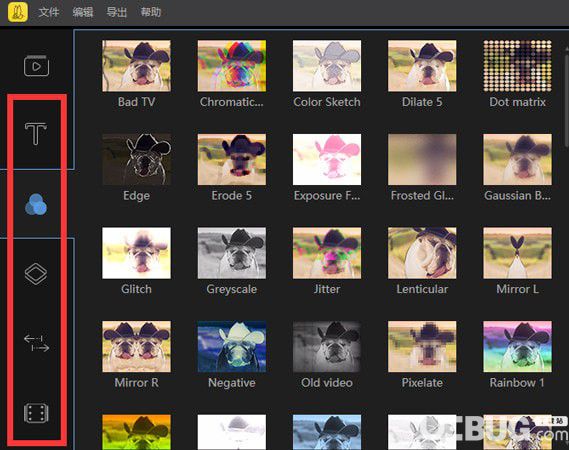Select the Erode 5 filter thumbnail
The height and width of the screenshot is (450, 569).
tap(232, 159)
